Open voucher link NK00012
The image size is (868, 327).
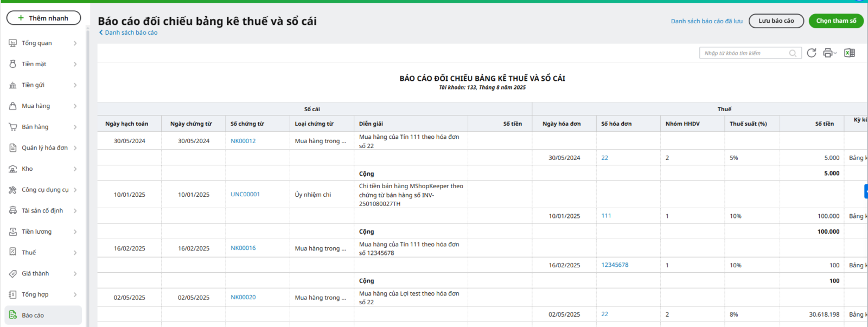pyautogui.click(x=243, y=141)
